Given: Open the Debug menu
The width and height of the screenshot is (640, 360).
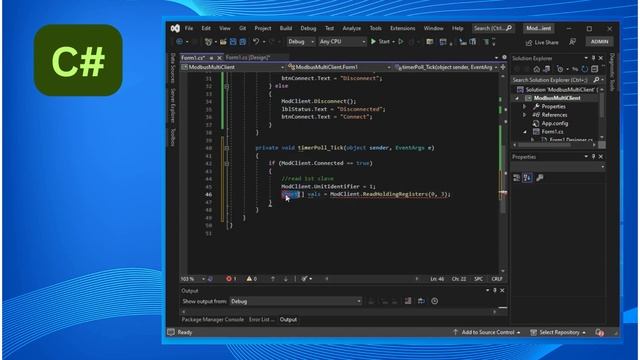Looking at the screenshot, I should (x=308, y=28).
